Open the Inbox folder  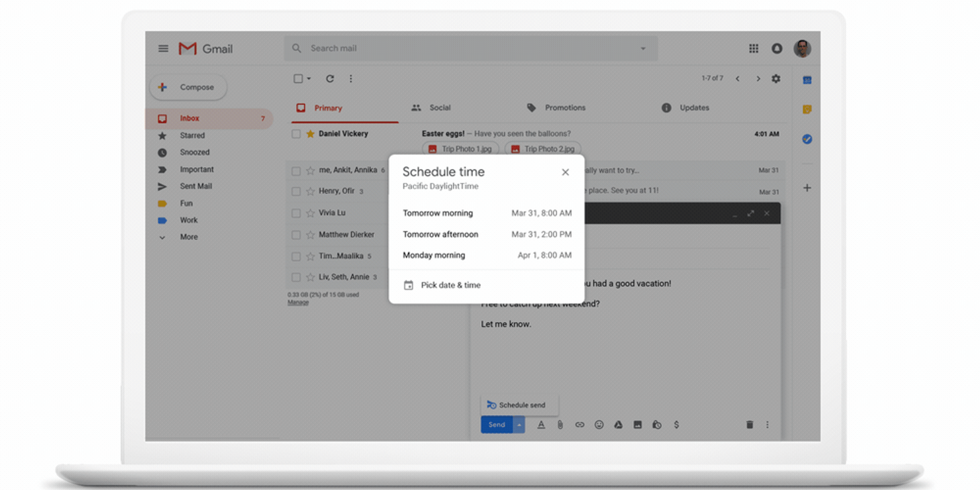[x=210, y=119]
